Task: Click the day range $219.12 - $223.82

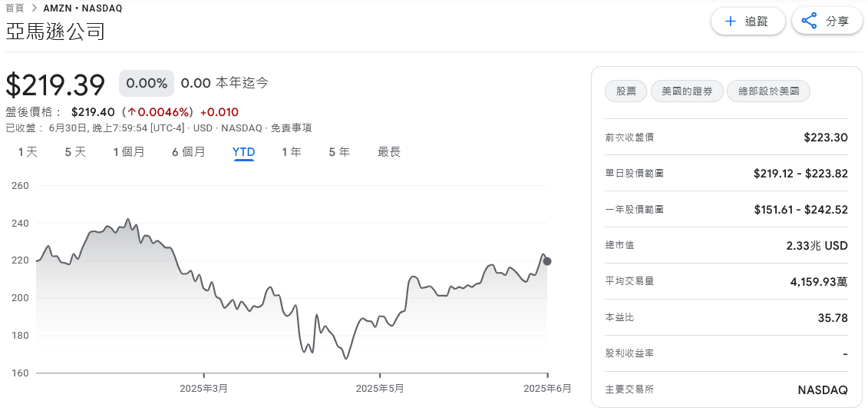Action: [800, 174]
